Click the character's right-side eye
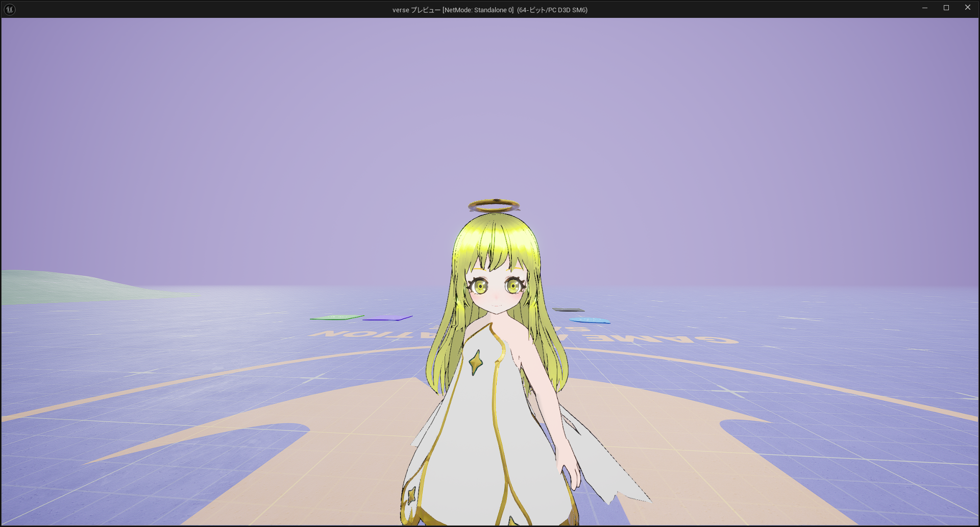This screenshot has width=980, height=527. coord(512,286)
